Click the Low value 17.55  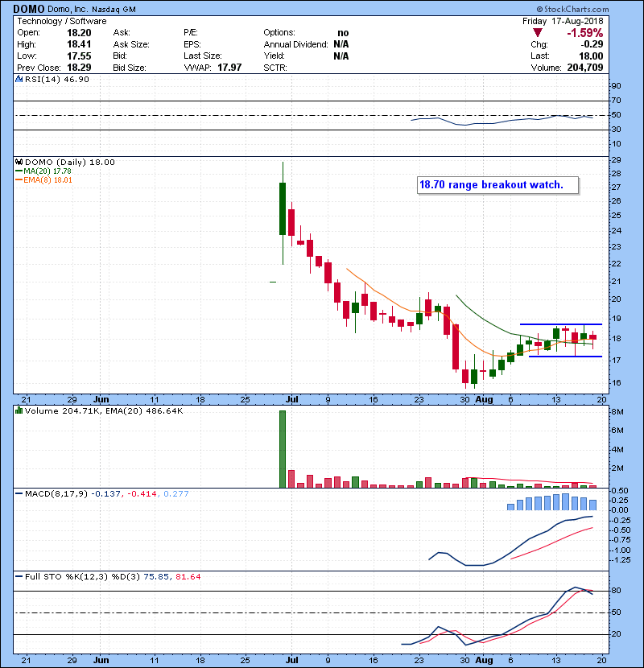coord(79,56)
